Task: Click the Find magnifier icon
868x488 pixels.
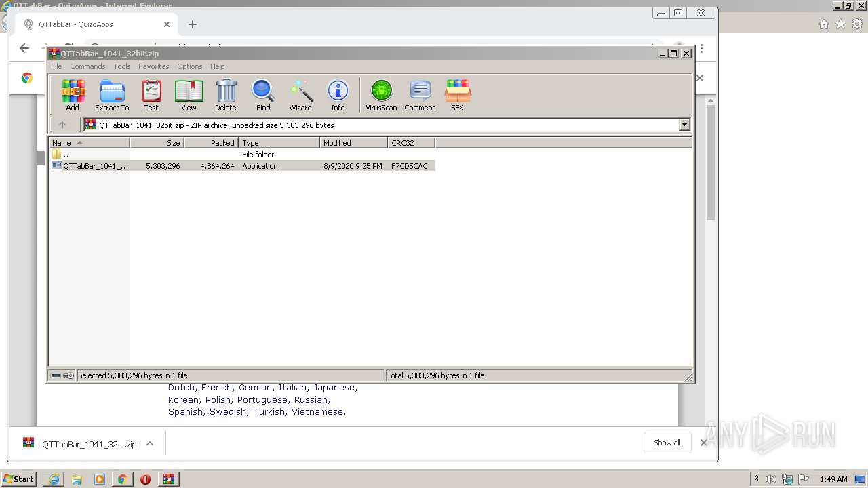Action: [263, 95]
